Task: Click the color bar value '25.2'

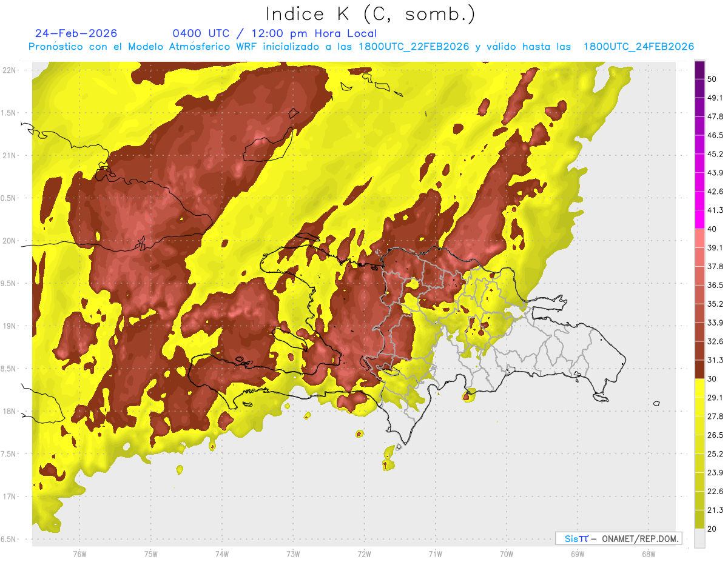Action: (x=715, y=453)
